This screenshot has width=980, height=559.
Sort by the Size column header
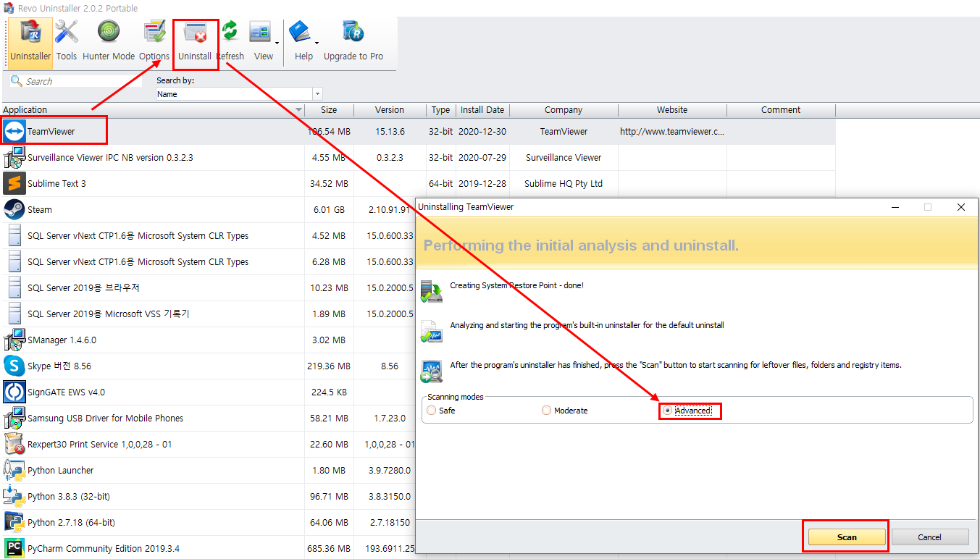click(329, 110)
